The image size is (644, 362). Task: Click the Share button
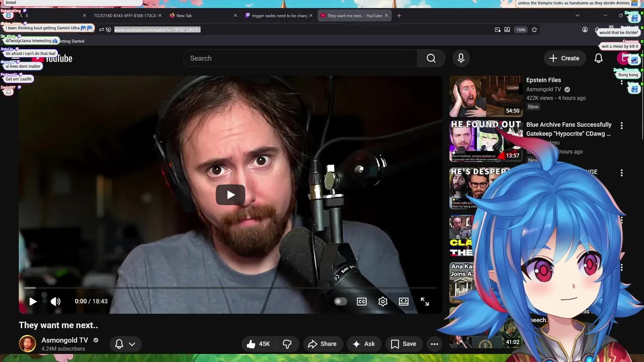322,344
